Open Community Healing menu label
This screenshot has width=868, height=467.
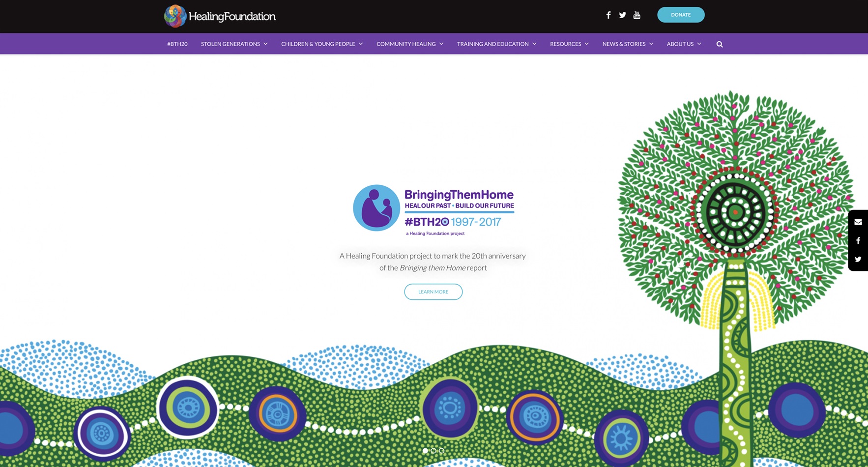click(x=406, y=44)
